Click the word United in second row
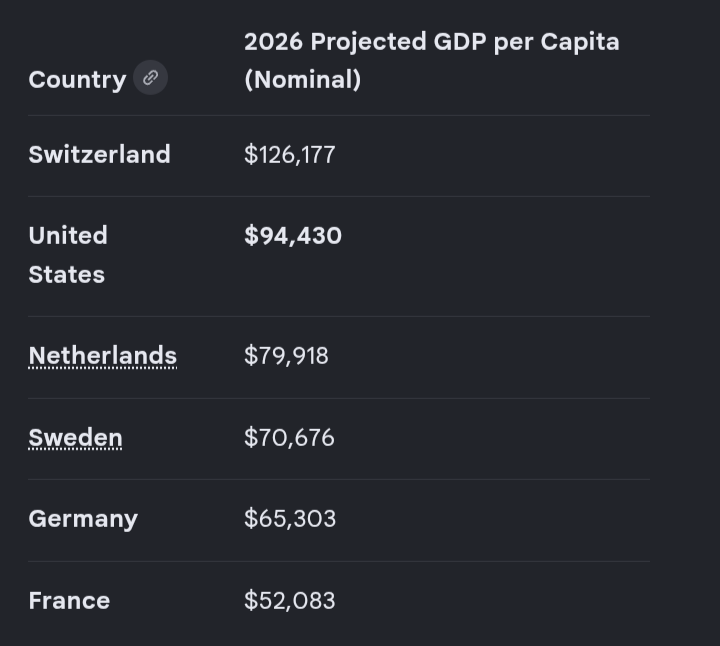The image size is (720, 646). point(68,236)
